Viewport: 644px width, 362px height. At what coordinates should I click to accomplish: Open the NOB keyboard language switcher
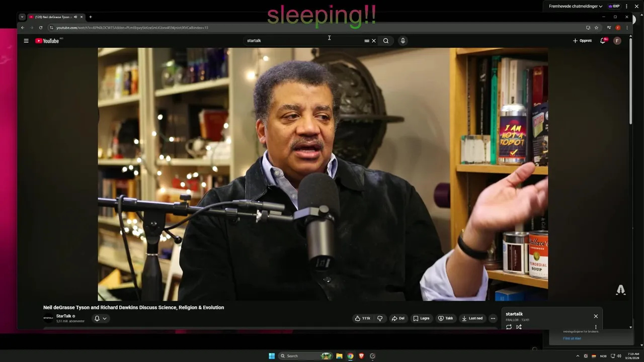(603, 356)
